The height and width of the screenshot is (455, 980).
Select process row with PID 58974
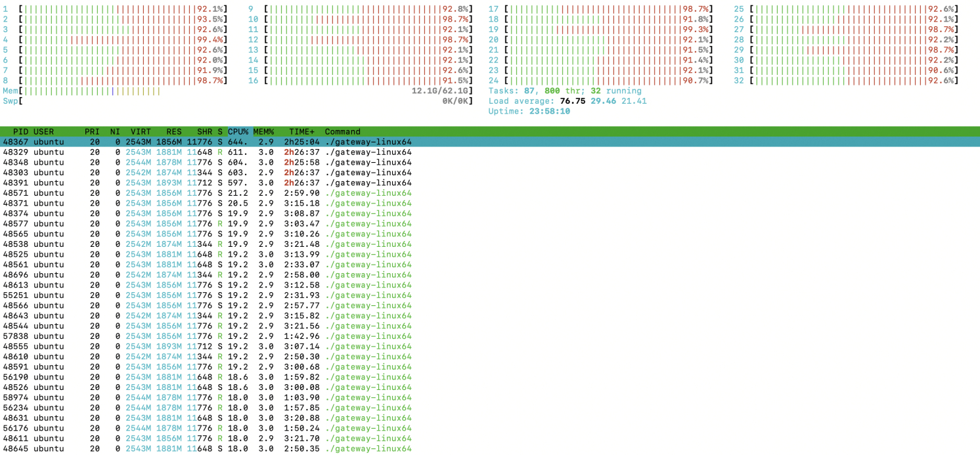tap(490, 398)
